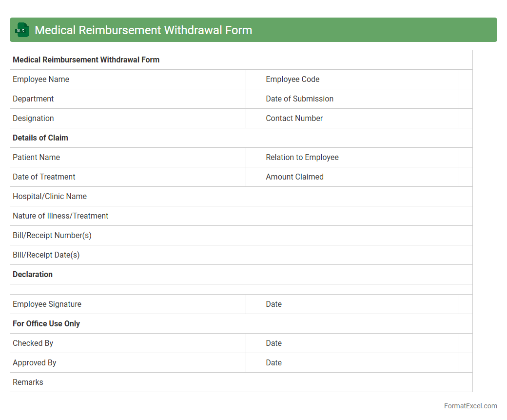Click the green XLS file icon

click(x=21, y=30)
